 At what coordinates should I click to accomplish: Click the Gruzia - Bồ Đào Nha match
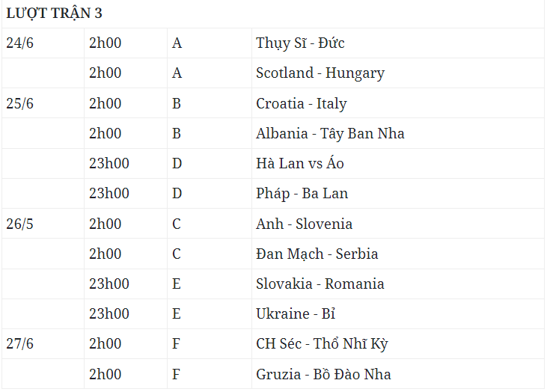click(323, 374)
